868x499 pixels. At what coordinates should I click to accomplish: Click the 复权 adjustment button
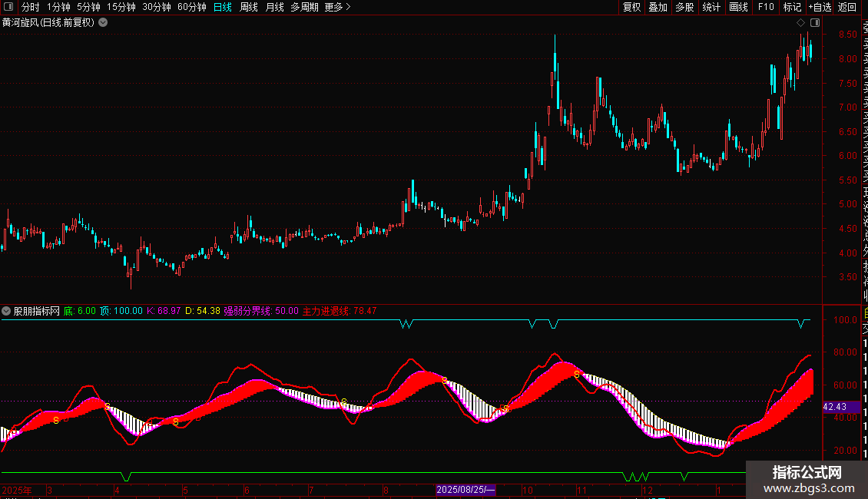[x=631, y=7]
